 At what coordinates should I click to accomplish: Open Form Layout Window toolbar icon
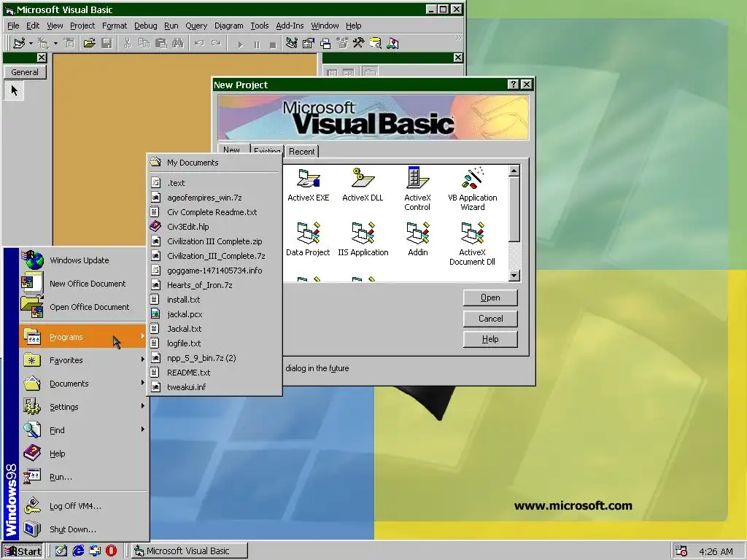point(325,43)
